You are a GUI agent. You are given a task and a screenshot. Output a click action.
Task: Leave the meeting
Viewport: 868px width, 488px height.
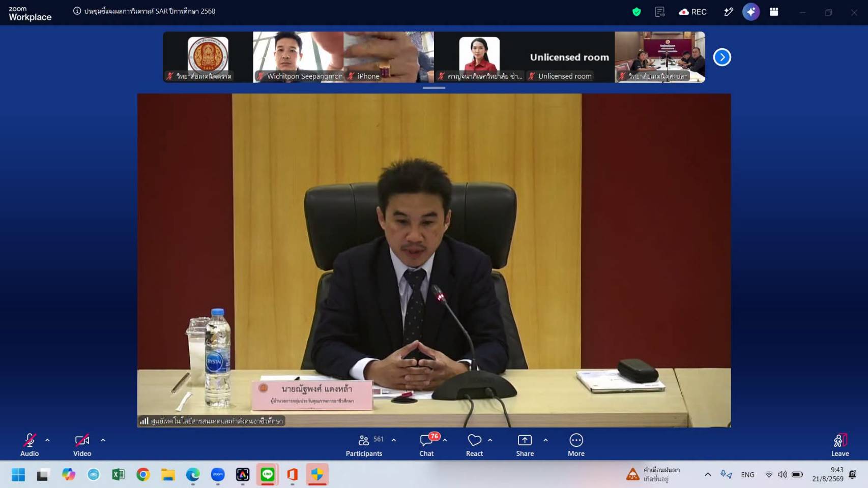[x=840, y=444]
